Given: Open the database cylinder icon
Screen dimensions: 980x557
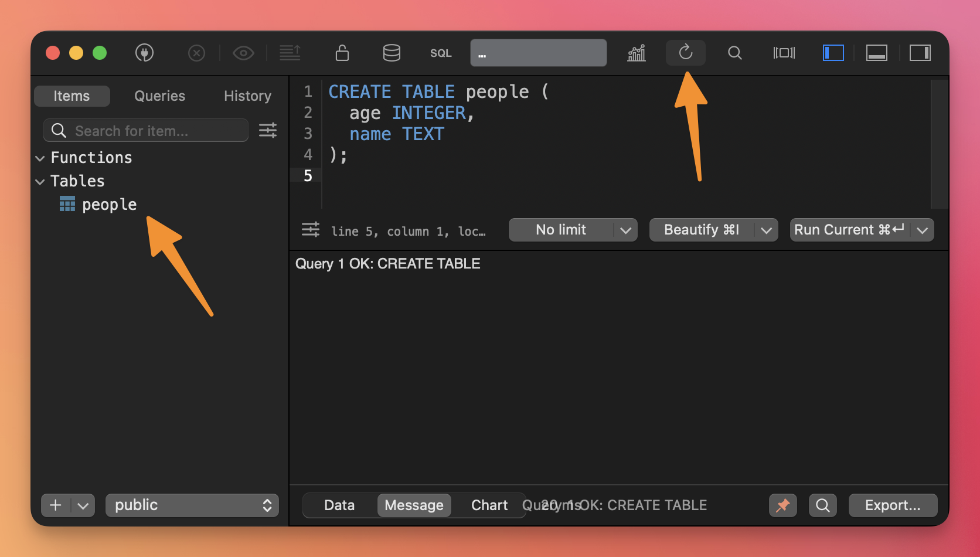Looking at the screenshot, I should 392,53.
